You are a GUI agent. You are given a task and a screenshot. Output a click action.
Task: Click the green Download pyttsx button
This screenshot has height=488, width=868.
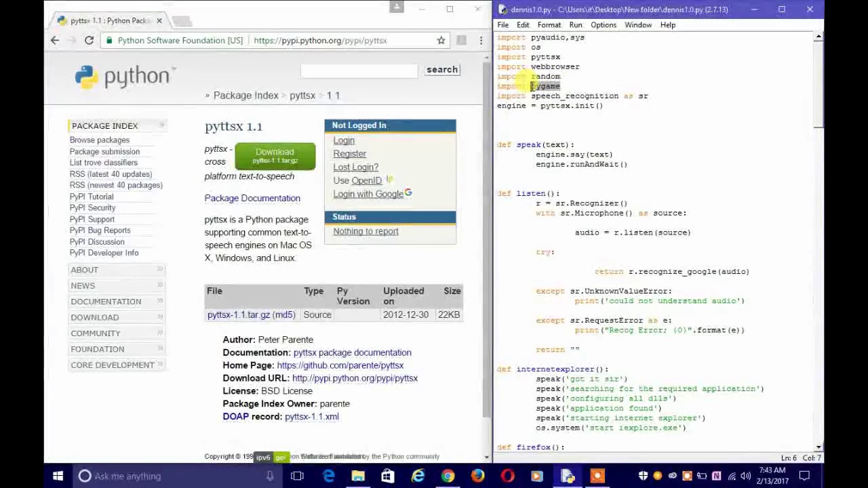pyautogui.click(x=275, y=156)
